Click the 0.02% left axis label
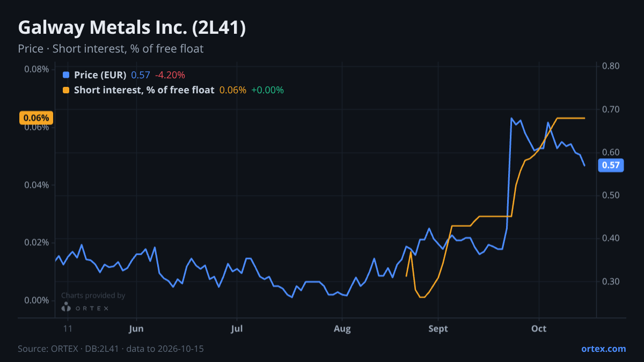Image resolution: width=644 pixels, height=362 pixels. [36, 242]
